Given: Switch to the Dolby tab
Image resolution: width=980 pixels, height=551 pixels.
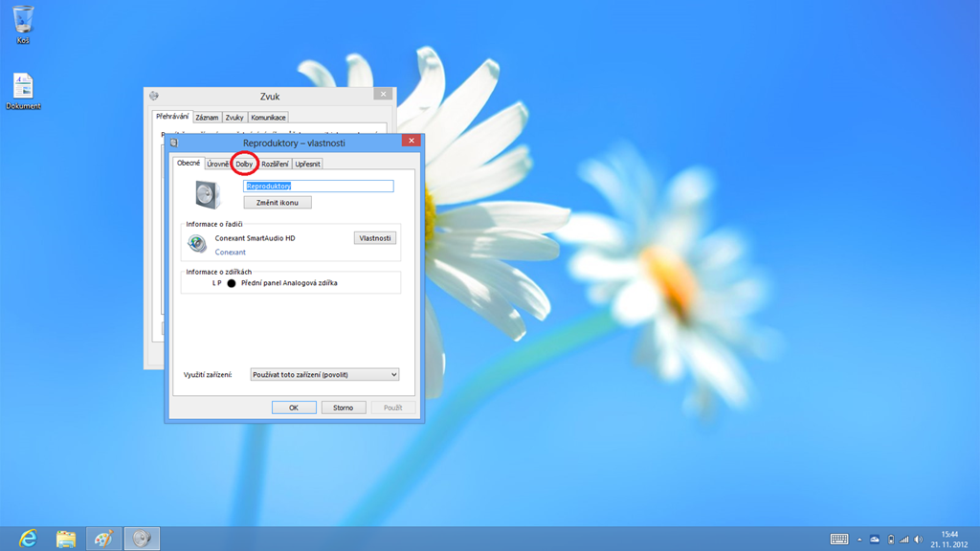Looking at the screenshot, I should (x=244, y=164).
